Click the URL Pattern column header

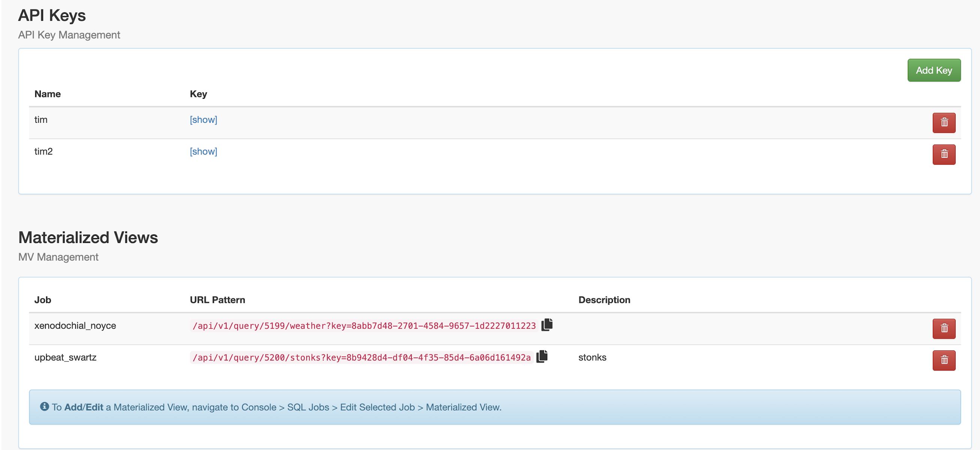(217, 300)
